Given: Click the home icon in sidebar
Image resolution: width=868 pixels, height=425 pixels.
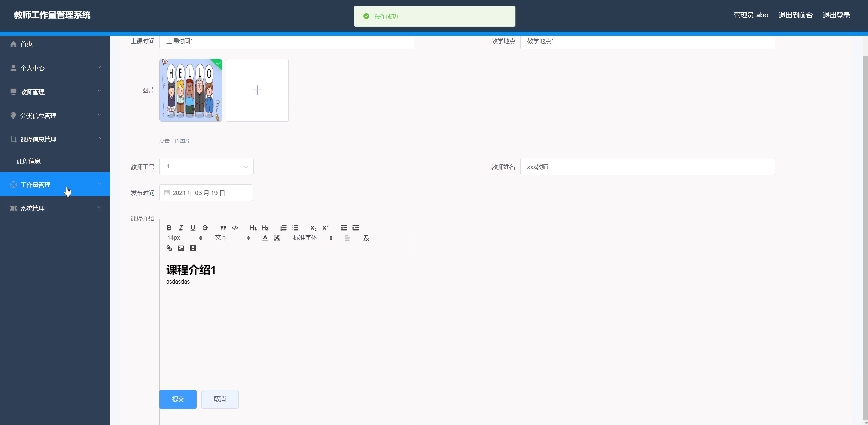Looking at the screenshot, I should pos(13,44).
